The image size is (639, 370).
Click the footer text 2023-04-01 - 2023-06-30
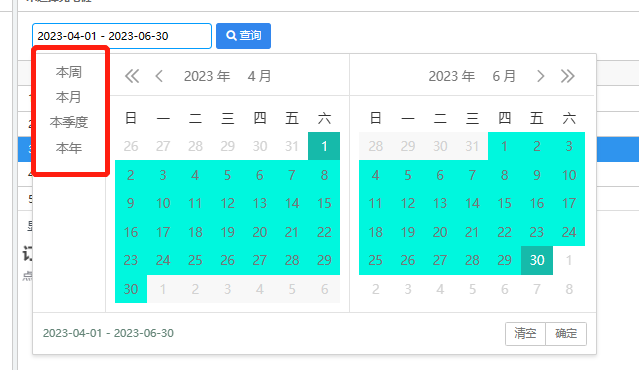tap(108, 333)
